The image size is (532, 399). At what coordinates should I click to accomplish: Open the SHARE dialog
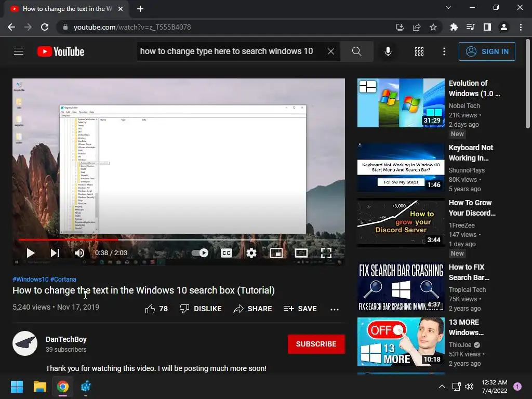pyautogui.click(x=253, y=309)
